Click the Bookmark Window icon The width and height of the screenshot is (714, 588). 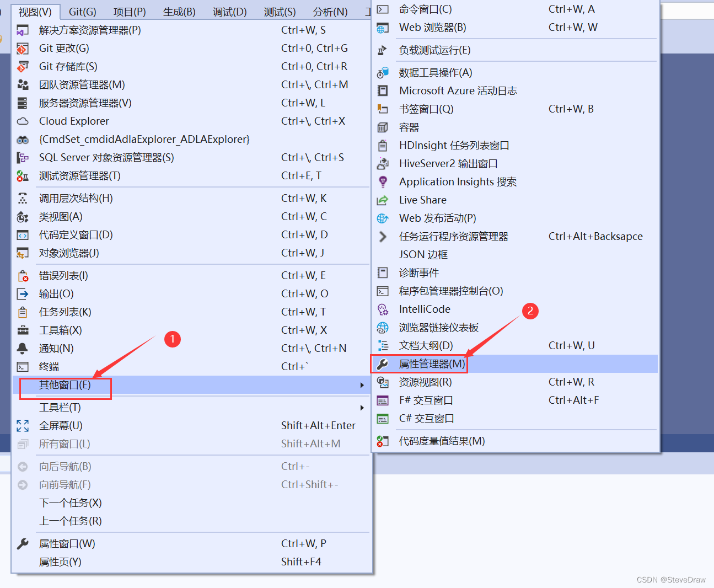click(x=383, y=109)
